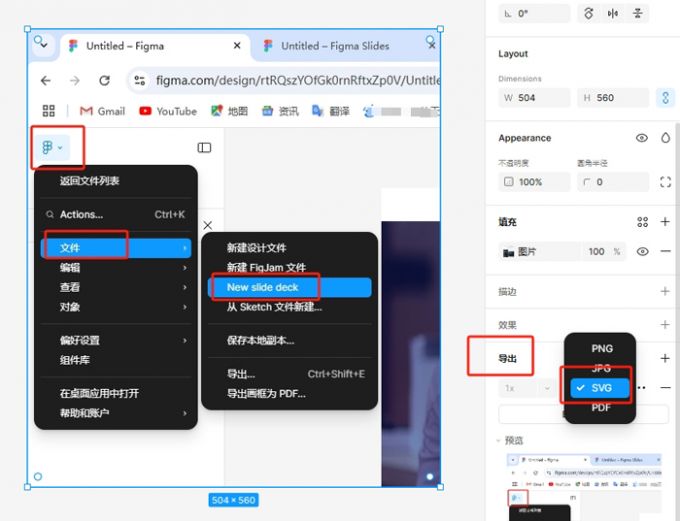Click the corner radius field
Image resolution: width=680 pixels, height=521 pixels.
(x=613, y=182)
